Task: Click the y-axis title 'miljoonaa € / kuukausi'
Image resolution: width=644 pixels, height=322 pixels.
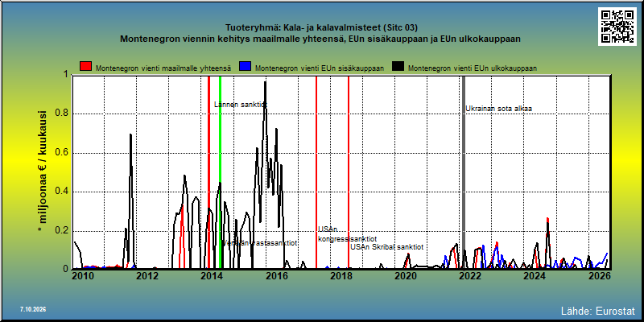Action: tap(43, 171)
